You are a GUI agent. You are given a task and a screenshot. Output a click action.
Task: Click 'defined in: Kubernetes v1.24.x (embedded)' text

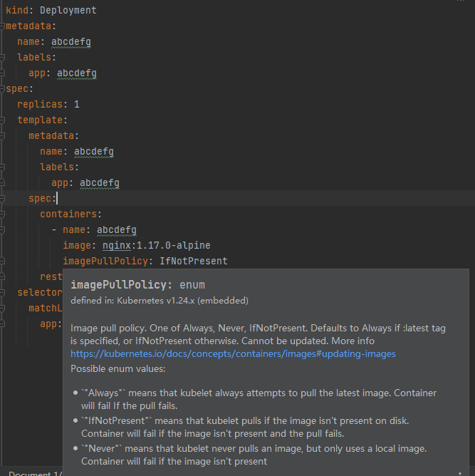pos(160,301)
